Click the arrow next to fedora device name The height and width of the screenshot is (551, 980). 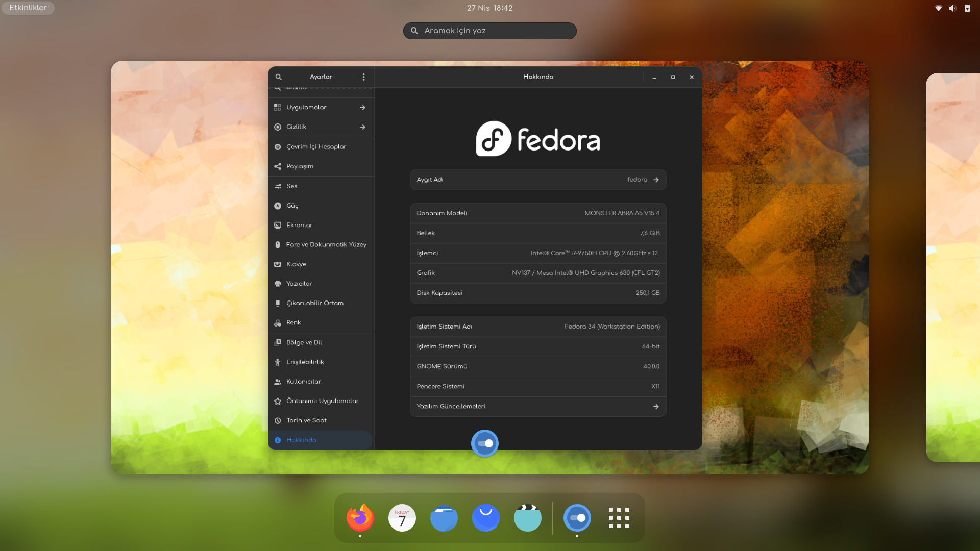(656, 180)
